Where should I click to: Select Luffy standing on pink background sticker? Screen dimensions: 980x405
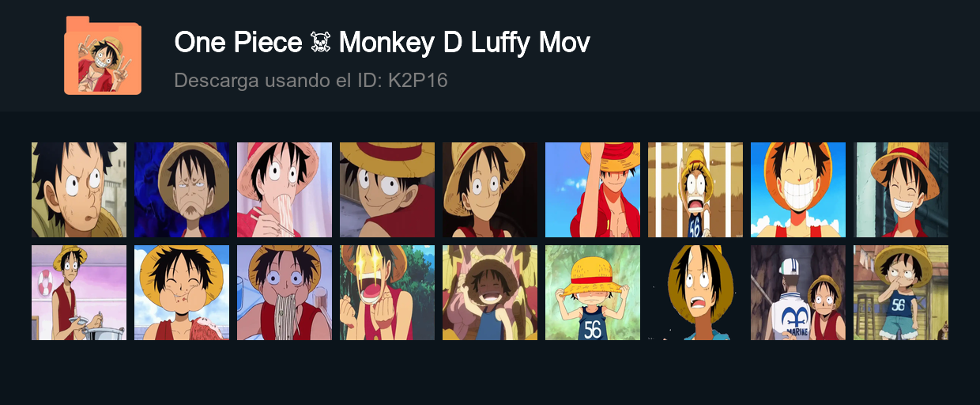(x=79, y=293)
